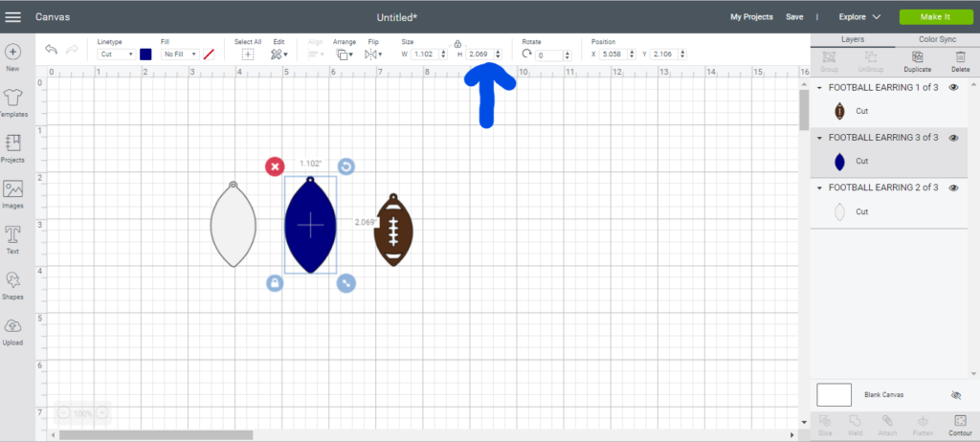This screenshot has height=442, width=980.
Task: Collapse FOOTBALL EARRING 3 of 3 layer
Action: (819, 138)
